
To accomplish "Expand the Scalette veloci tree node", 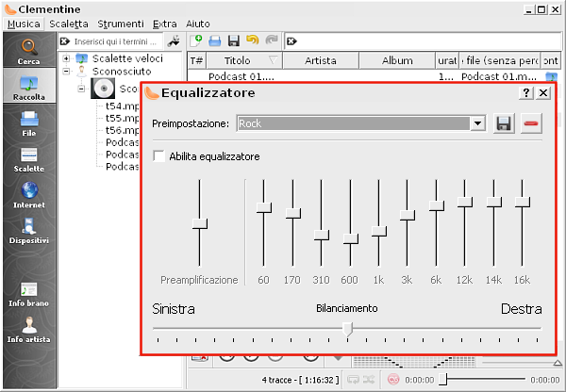I will coord(67,58).
